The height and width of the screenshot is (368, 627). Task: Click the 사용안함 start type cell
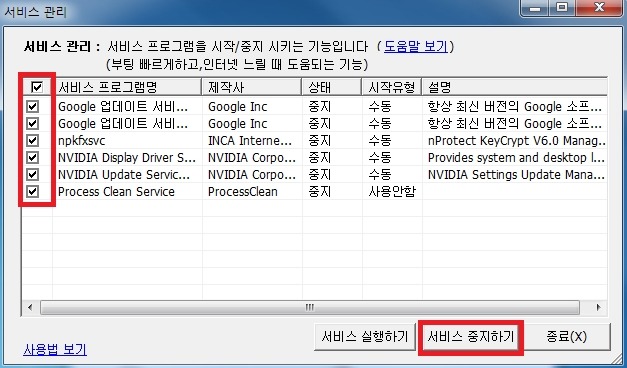point(392,192)
